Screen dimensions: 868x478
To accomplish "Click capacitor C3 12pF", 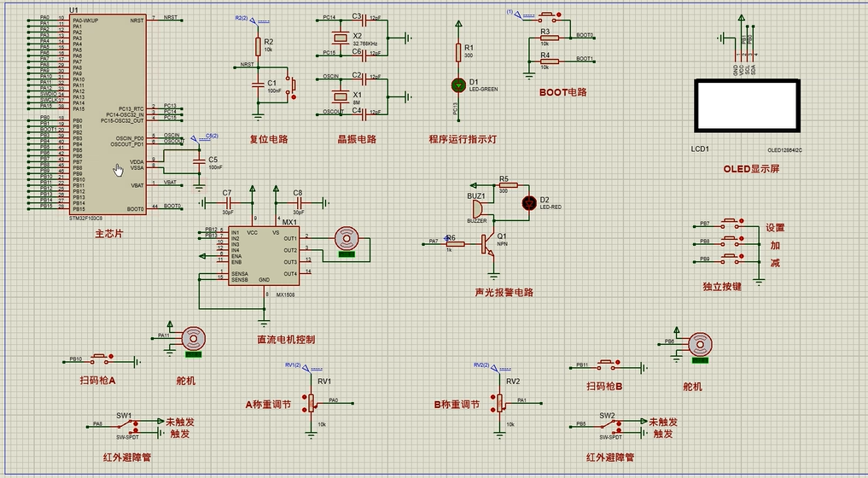I will (x=364, y=21).
